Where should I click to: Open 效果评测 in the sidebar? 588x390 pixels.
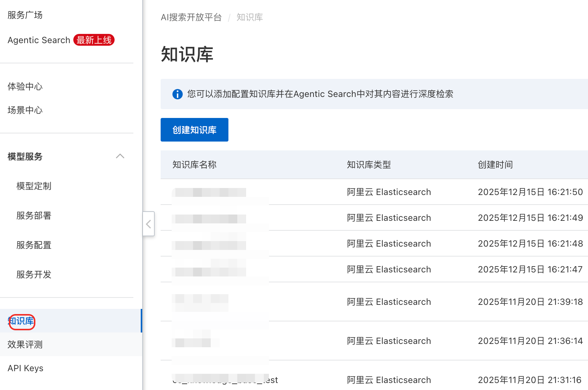pos(25,345)
